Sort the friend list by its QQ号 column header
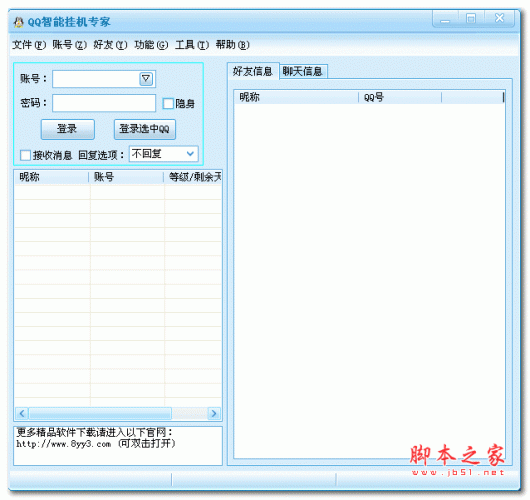This screenshot has width=530, height=500. [x=400, y=97]
